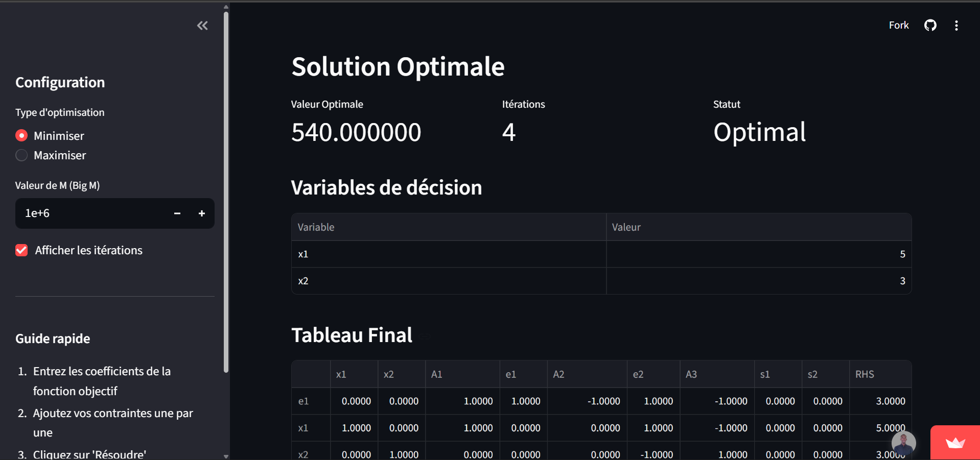
Task: Click the RHS column header
Action: point(880,374)
